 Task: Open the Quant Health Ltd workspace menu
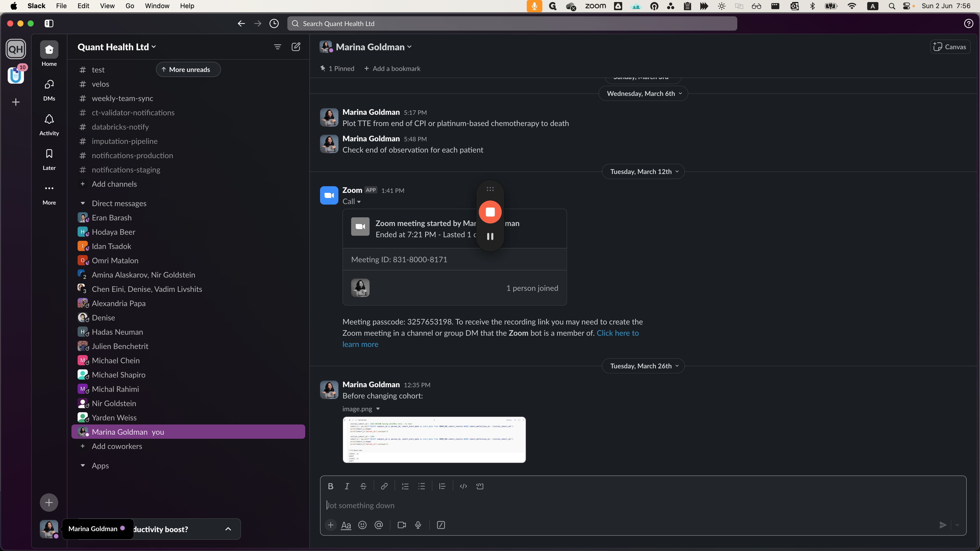(116, 47)
